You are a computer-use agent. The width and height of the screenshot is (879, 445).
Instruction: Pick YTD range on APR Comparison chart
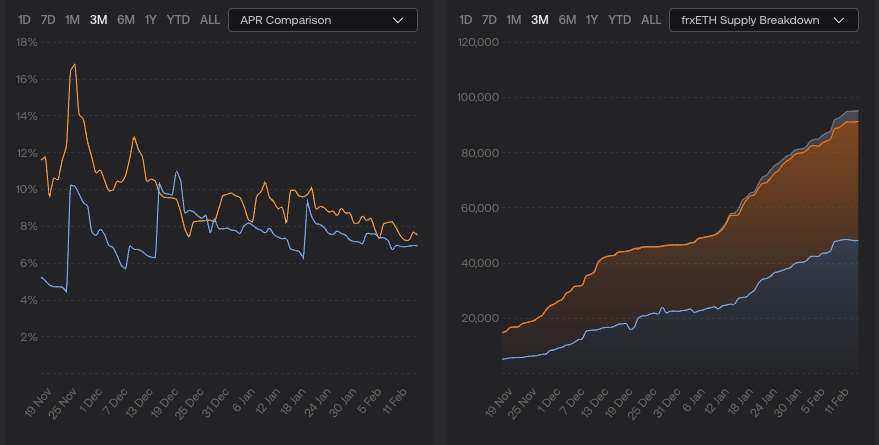click(x=179, y=20)
